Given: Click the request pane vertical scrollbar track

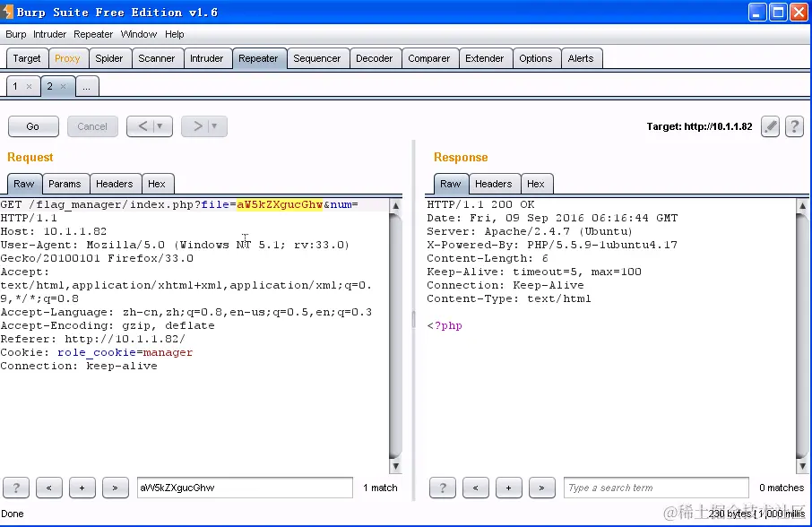Looking at the screenshot, I should tap(395, 335).
